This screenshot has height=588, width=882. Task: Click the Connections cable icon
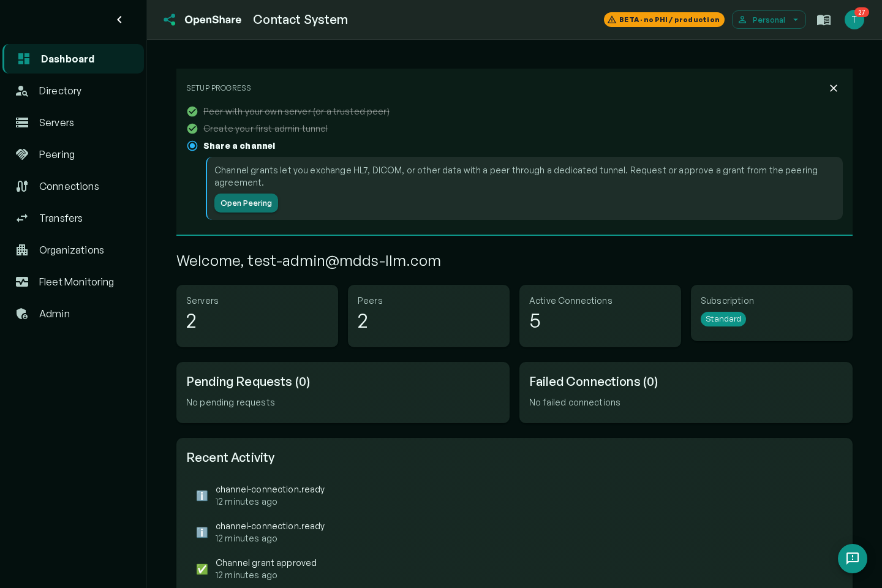click(x=22, y=186)
